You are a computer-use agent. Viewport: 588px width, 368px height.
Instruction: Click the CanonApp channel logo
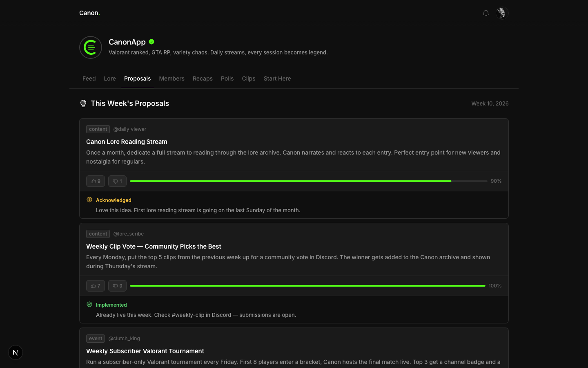pos(91,47)
